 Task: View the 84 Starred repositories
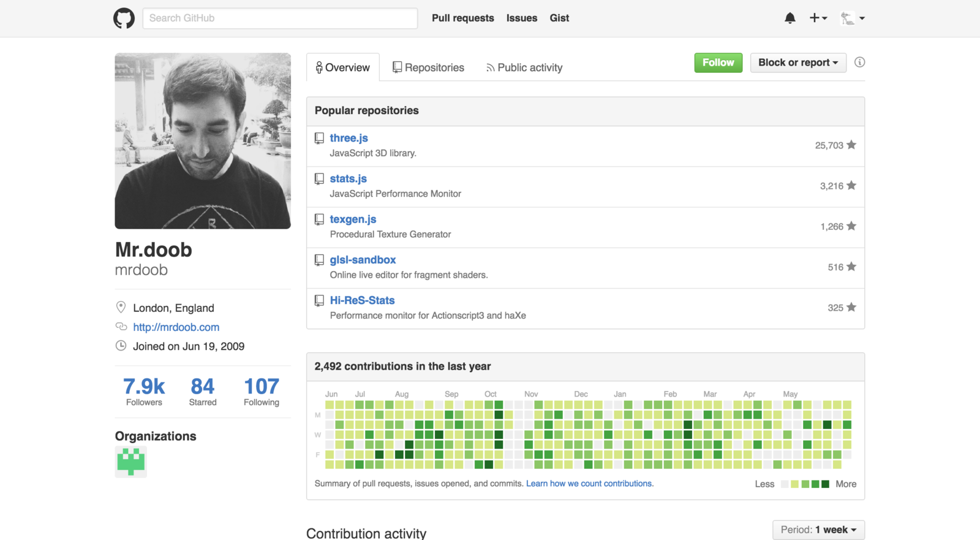[203, 391]
